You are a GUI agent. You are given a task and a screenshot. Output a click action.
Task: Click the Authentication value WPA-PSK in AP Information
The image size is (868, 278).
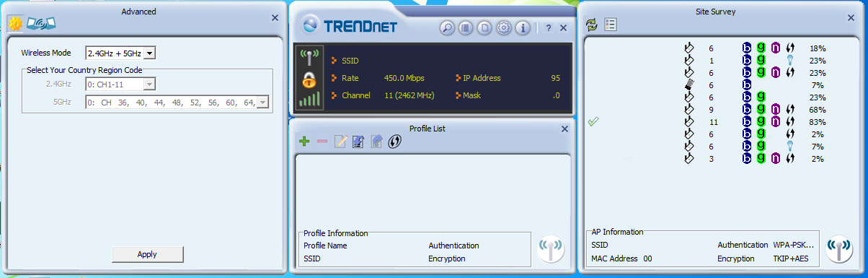(794, 246)
